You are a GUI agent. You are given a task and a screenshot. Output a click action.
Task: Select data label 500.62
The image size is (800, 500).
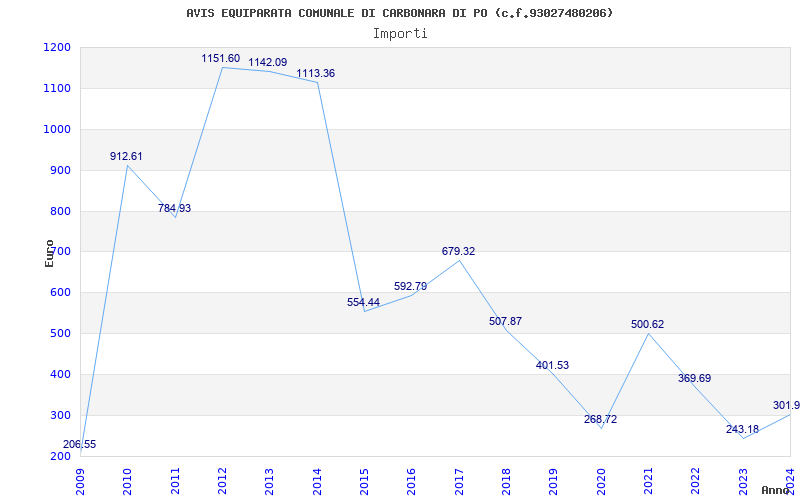(x=647, y=324)
